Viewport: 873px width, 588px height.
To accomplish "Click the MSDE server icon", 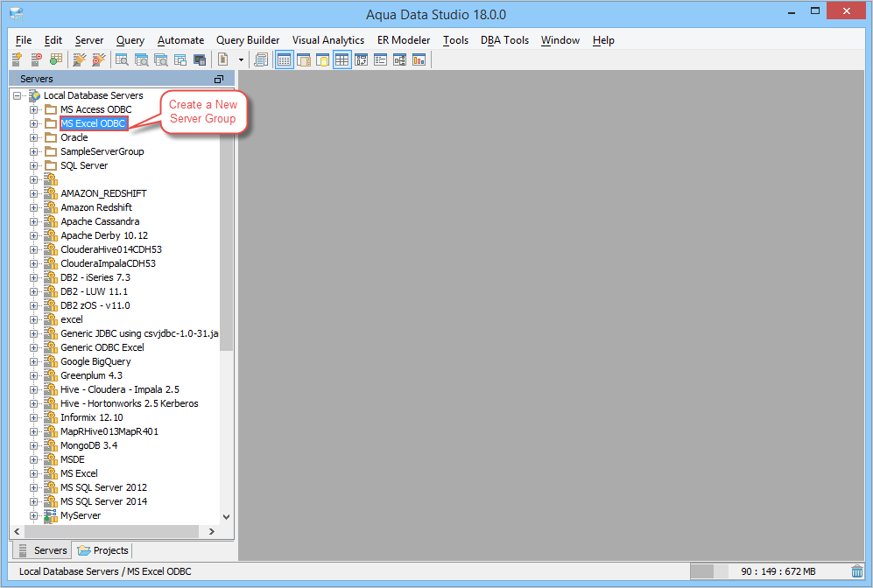I will 51,459.
